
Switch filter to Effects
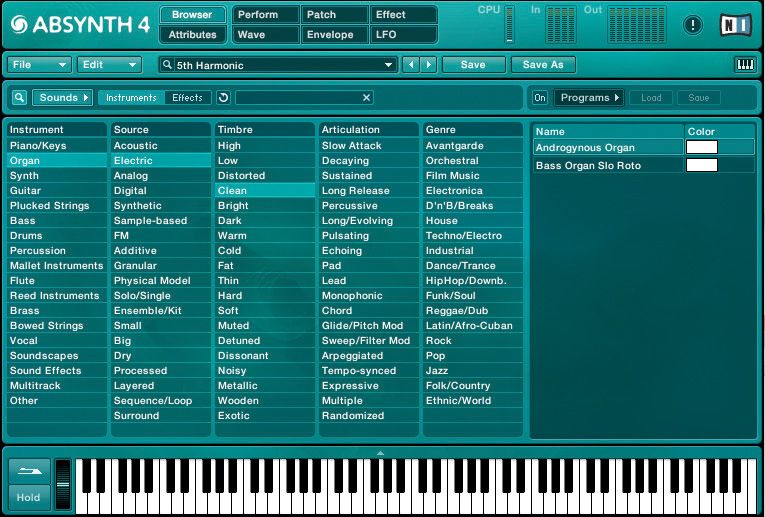click(187, 98)
